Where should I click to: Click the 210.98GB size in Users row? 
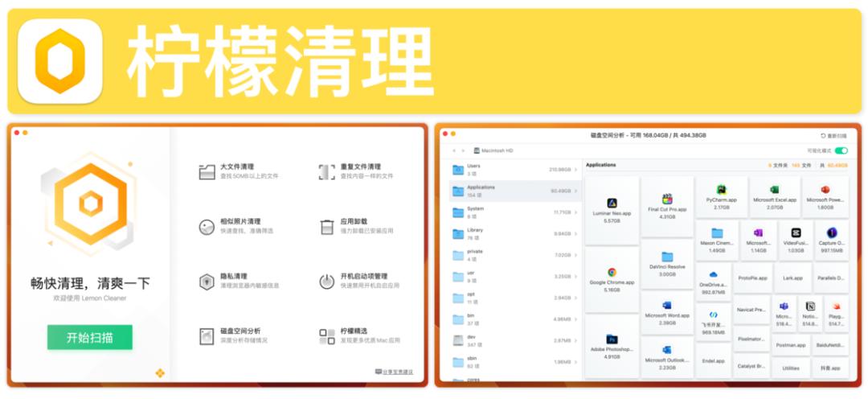(x=559, y=170)
